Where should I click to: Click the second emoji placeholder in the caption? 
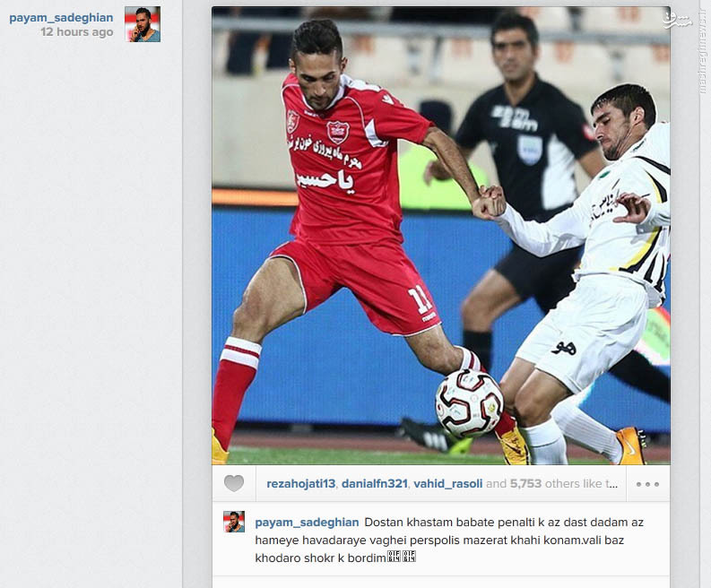coord(409,557)
